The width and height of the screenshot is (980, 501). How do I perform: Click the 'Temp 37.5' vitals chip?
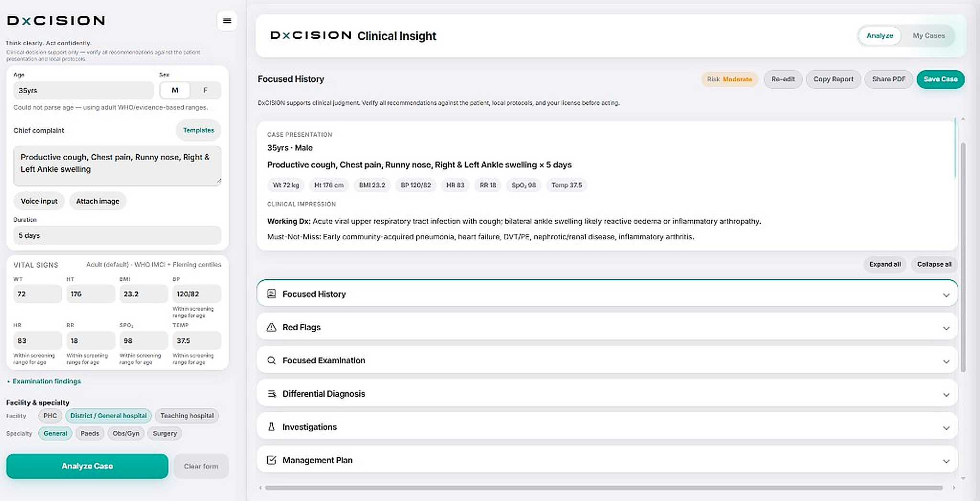click(x=567, y=185)
